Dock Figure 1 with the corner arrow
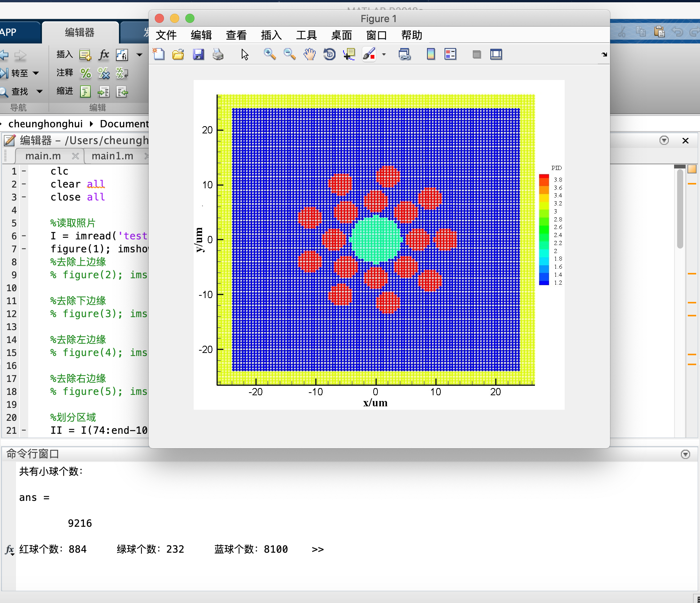Viewport: 700px width, 603px height. tap(604, 55)
